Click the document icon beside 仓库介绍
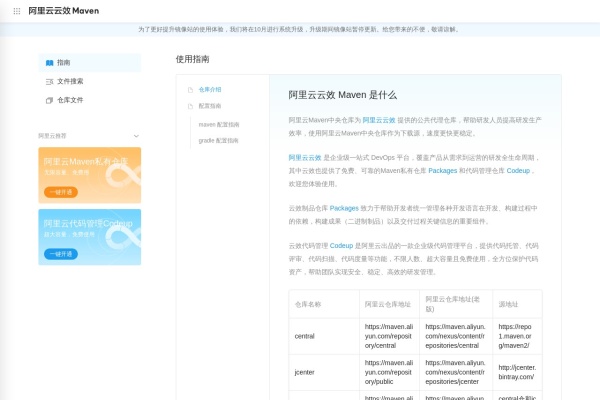 (190, 90)
